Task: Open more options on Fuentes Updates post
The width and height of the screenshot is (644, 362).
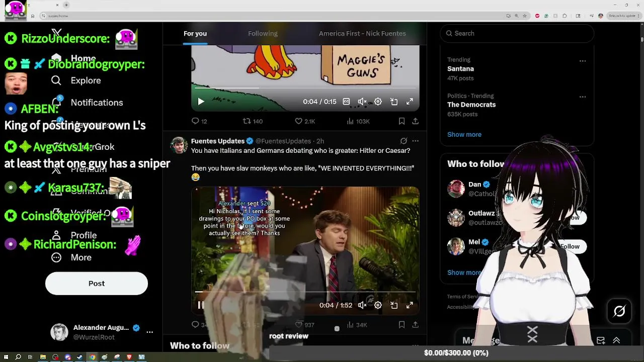Action: [415, 141]
